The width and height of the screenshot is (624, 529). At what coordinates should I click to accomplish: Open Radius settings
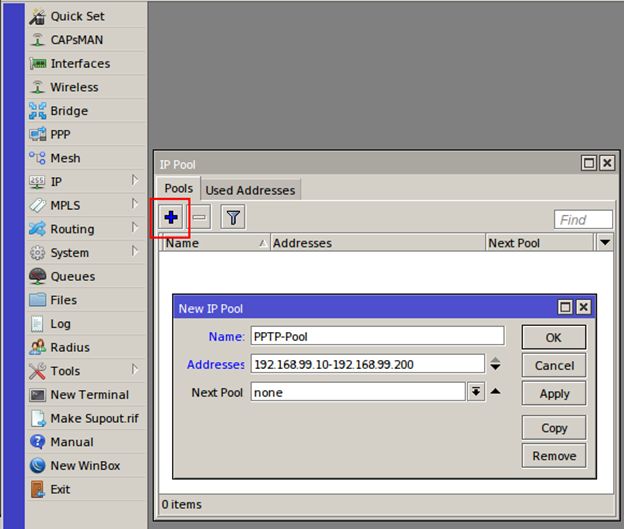coord(86,347)
